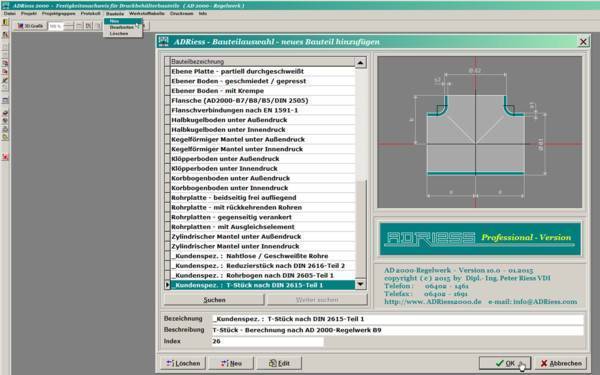Click the red icon in left sidebar
Image resolution: width=600 pixels, height=375 pixels.
point(5,157)
